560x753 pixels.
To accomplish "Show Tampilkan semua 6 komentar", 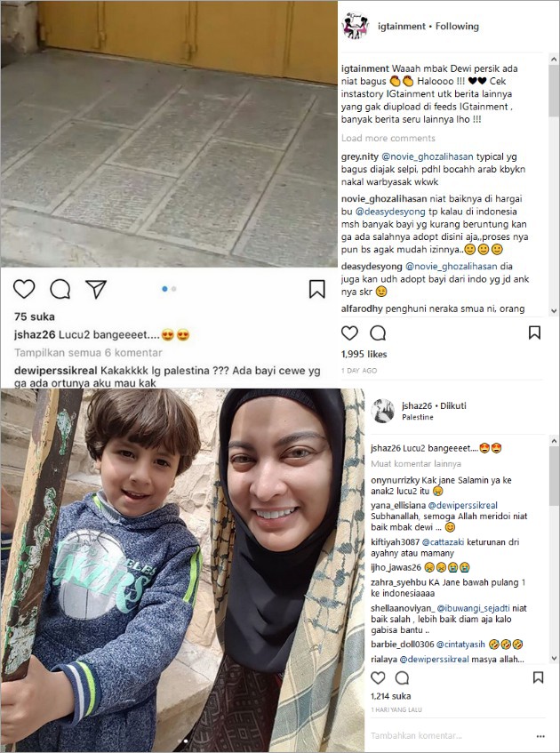I will point(88,352).
